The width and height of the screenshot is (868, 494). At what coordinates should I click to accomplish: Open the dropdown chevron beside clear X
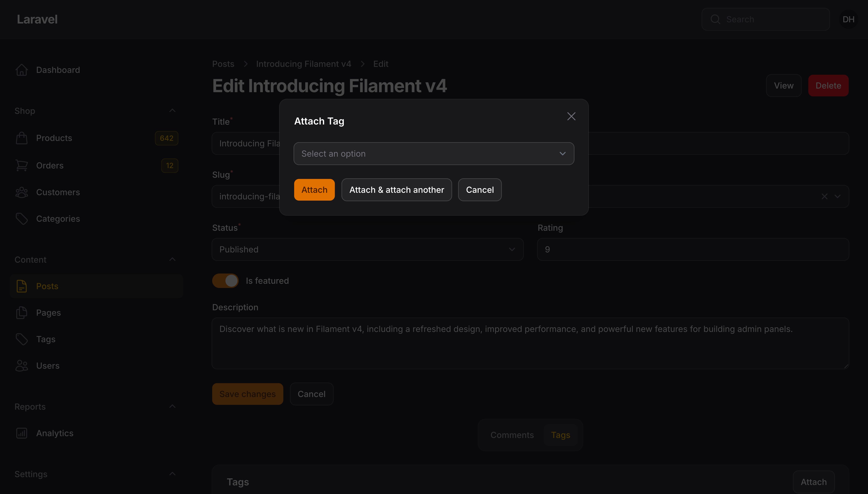(837, 196)
